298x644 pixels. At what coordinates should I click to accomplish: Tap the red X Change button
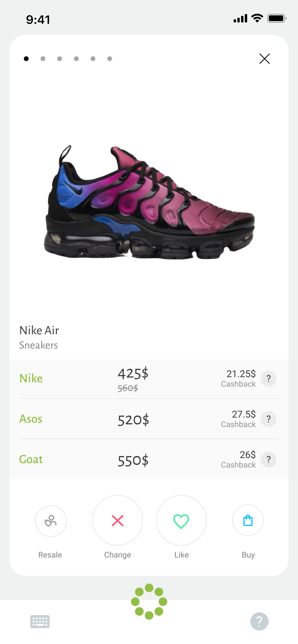[117, 520]
